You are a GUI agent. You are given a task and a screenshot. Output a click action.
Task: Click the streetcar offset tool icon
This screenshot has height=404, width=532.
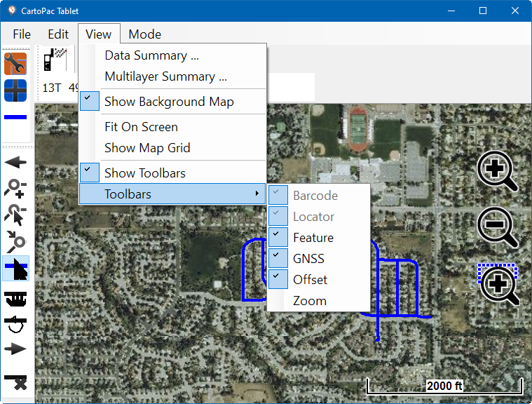[15, 299]
